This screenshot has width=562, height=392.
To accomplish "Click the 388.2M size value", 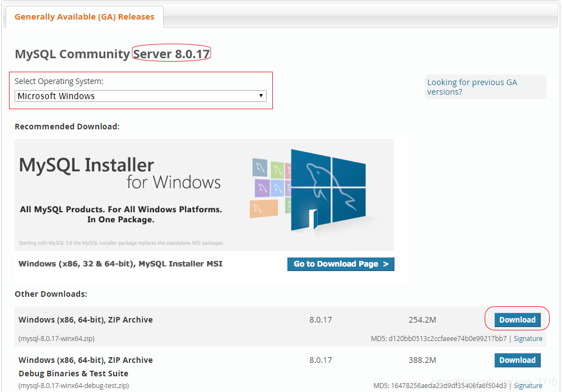I will coord(422,360).
